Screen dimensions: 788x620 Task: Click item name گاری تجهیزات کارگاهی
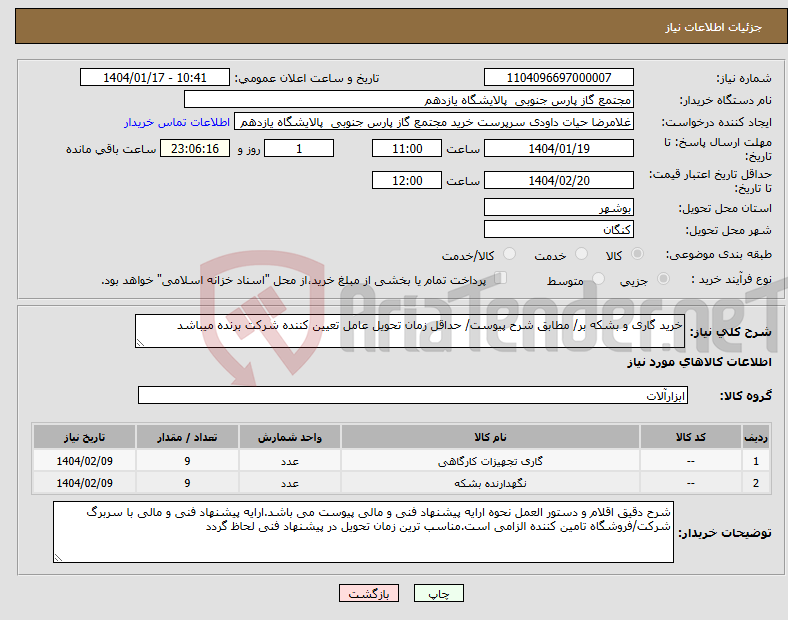tap(490, 461)
